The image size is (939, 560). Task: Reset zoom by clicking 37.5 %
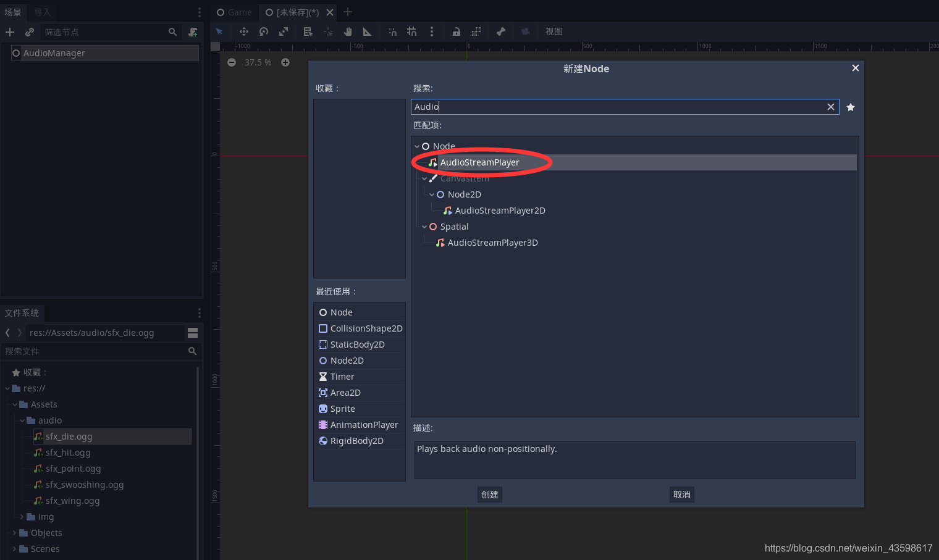(x=258, y=62)
